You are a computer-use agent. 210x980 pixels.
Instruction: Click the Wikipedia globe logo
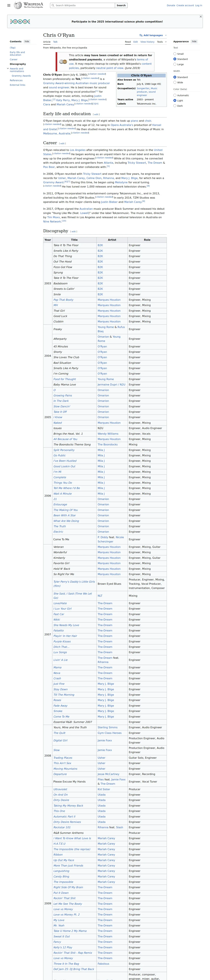(17, 5)
